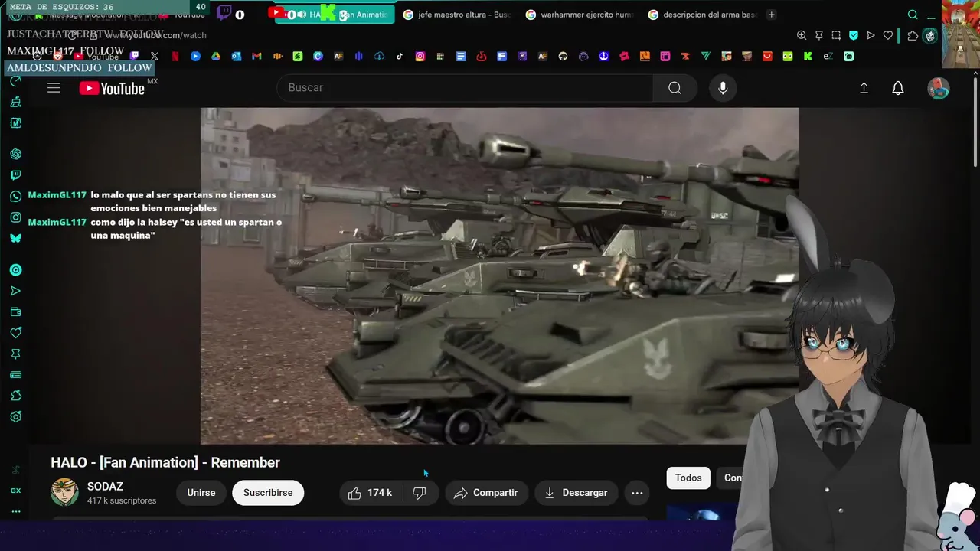
Task: Add page to favorites heart icon
Action: point(888,35)
